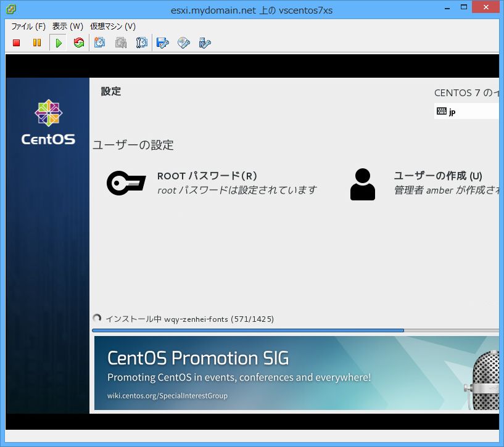504x447 pixels.
Task: Open the ファイル (F) menu
Action: [x=28, y=27]
